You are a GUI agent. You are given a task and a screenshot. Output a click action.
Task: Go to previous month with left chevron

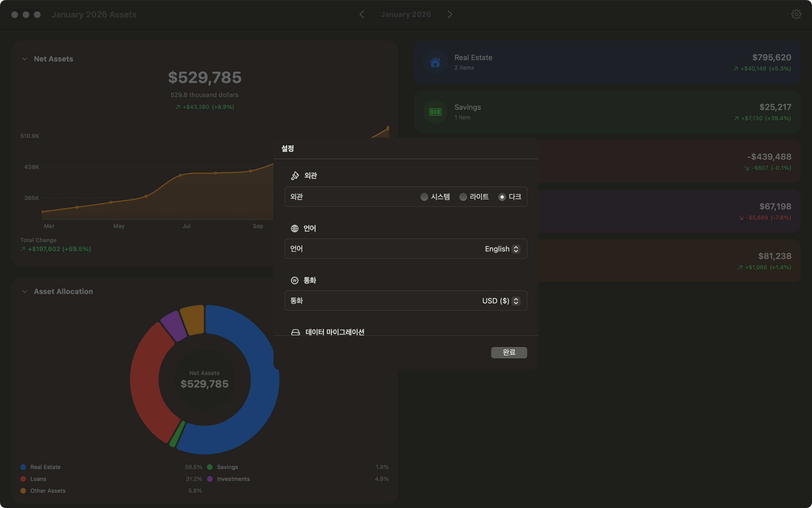point(362,14)
